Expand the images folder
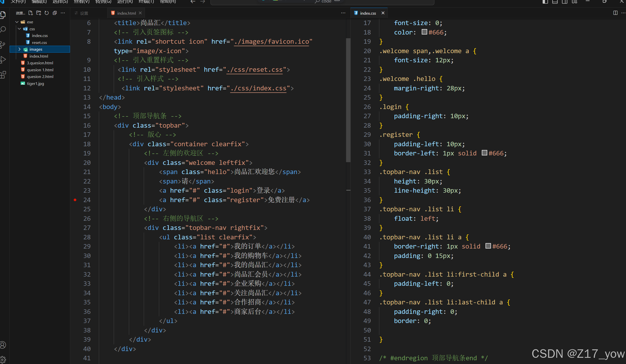The width and height of the screenshot is (626, 364). [x=19, y=49]
